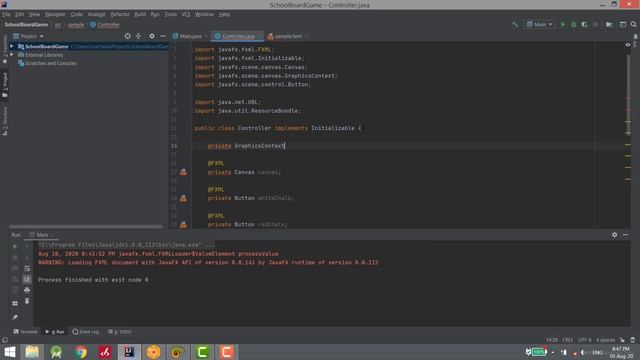Toggle scroll to end in Run console

click(x=27, y=279)
